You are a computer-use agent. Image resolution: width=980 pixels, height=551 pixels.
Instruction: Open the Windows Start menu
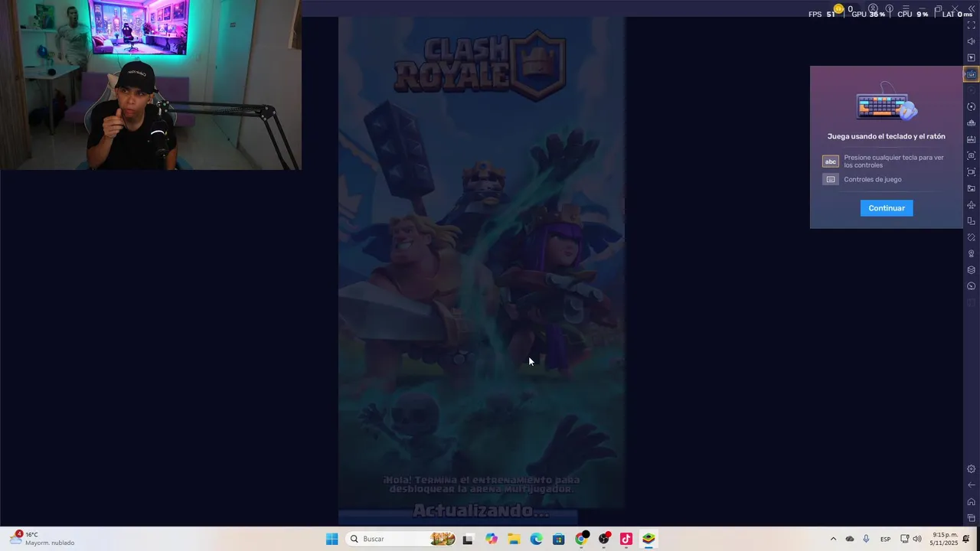[332, 539]
